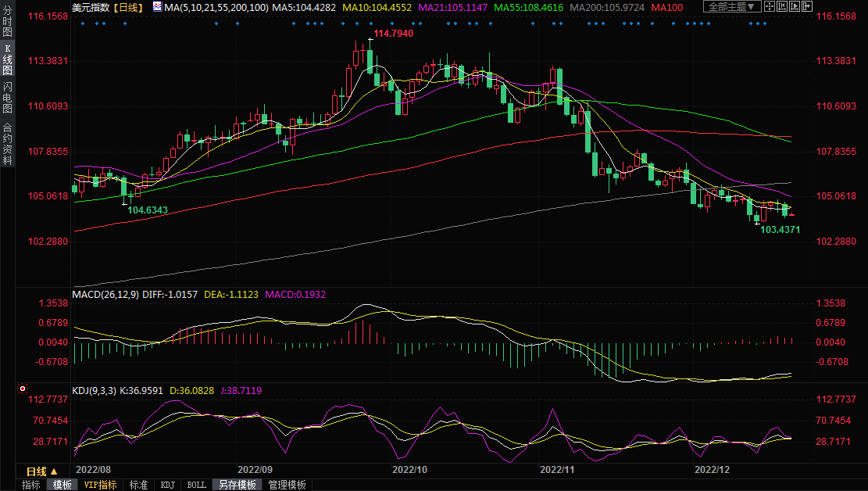The height and width of the screenshot is (491, 868).
Task: Select the K线图 side tab
Action: [x=7, y=59]
